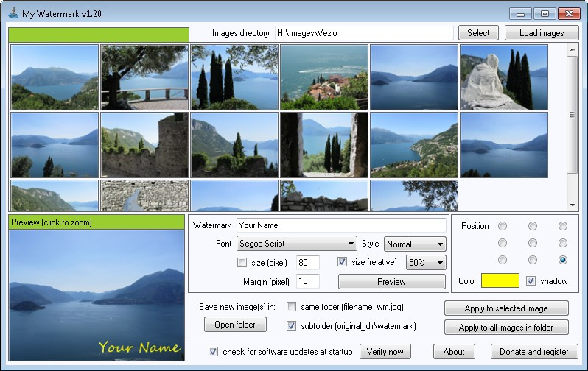Click the Preview button
This screenshot has width=588, height=371.
[x=391, y=282]
